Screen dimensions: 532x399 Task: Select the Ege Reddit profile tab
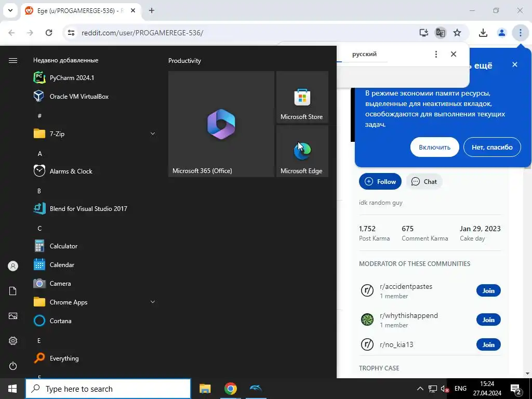pyautogui.click(x=81, y=10)
